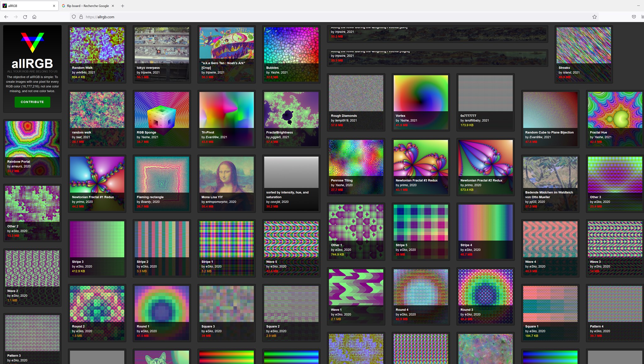644x364 pixels.
Task: Close the allRGB tab
Action: (x=54, y=6)
